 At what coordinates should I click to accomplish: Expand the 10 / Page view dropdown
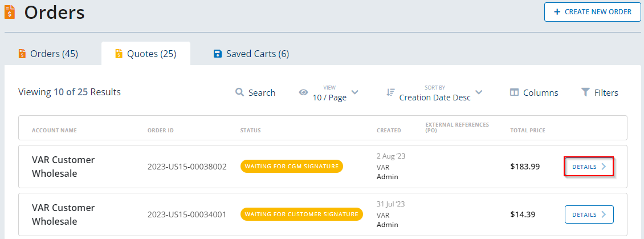(x=354, y=92)
